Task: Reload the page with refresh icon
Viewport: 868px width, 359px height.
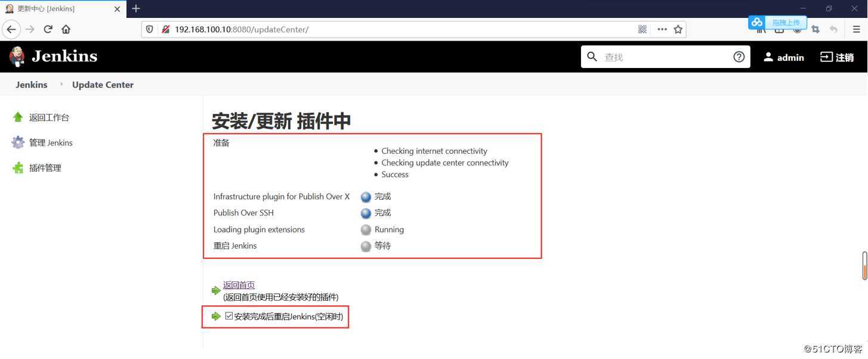Action: pyautogui.click(x=48, y=29)
